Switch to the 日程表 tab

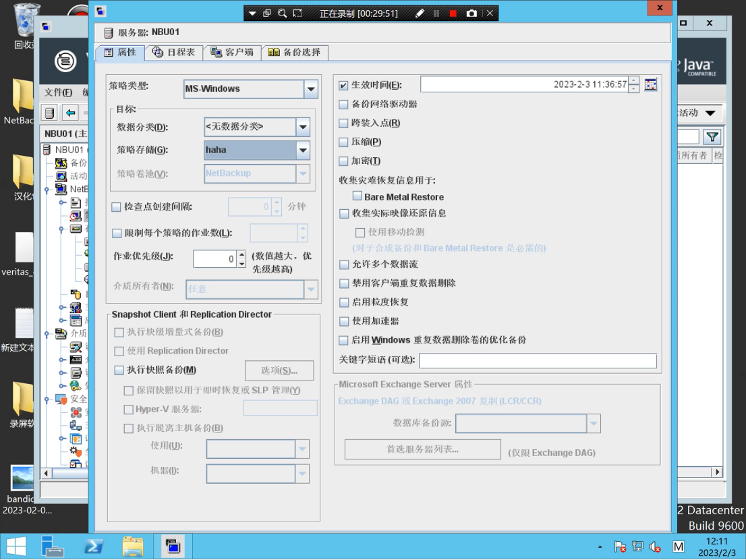point(174,52)
